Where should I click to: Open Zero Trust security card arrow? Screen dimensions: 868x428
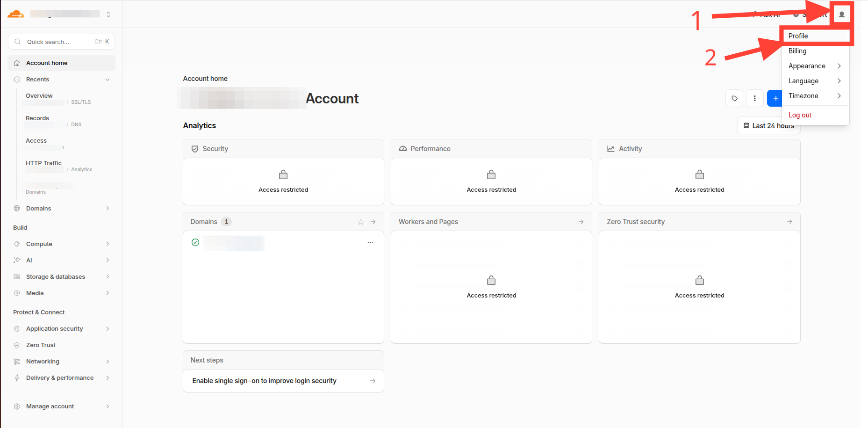click(x=789, y=222)
